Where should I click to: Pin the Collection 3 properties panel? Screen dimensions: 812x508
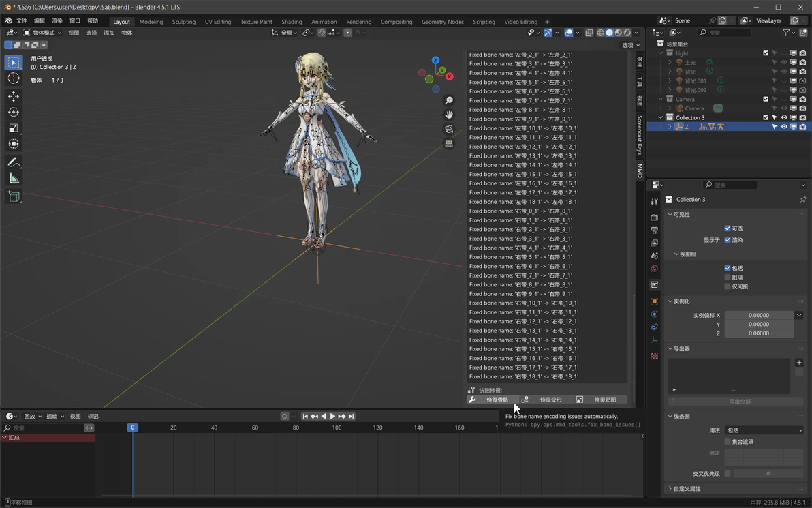tap(802, 200)
